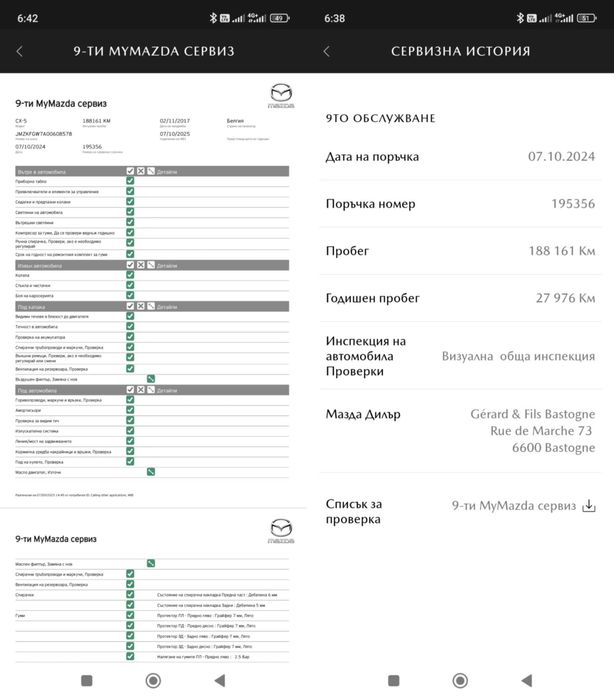Tap wrench icon beside Маслен филтър row
Image resolution: width=614 pixels, height=699 pixels.
point(151,563)
